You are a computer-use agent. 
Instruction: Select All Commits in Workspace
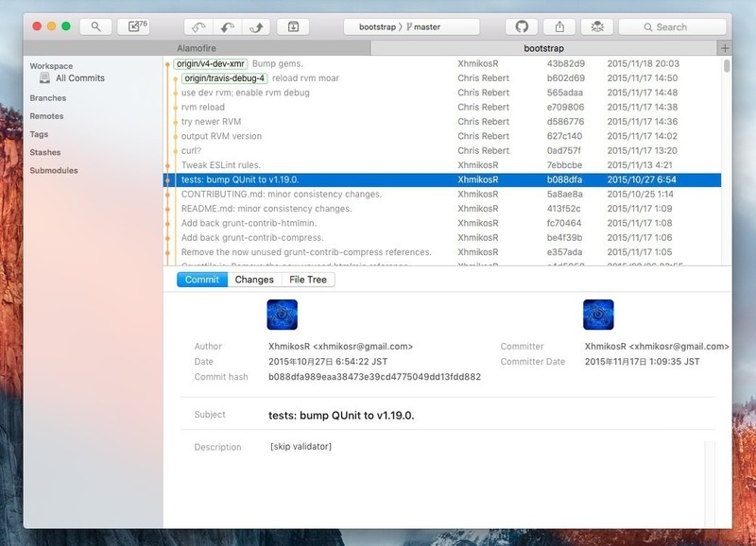tap(79, 78)
